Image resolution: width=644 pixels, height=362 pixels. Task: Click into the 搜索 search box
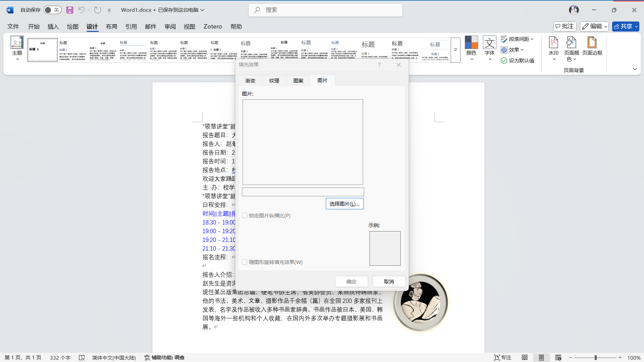tap(326, 10)
